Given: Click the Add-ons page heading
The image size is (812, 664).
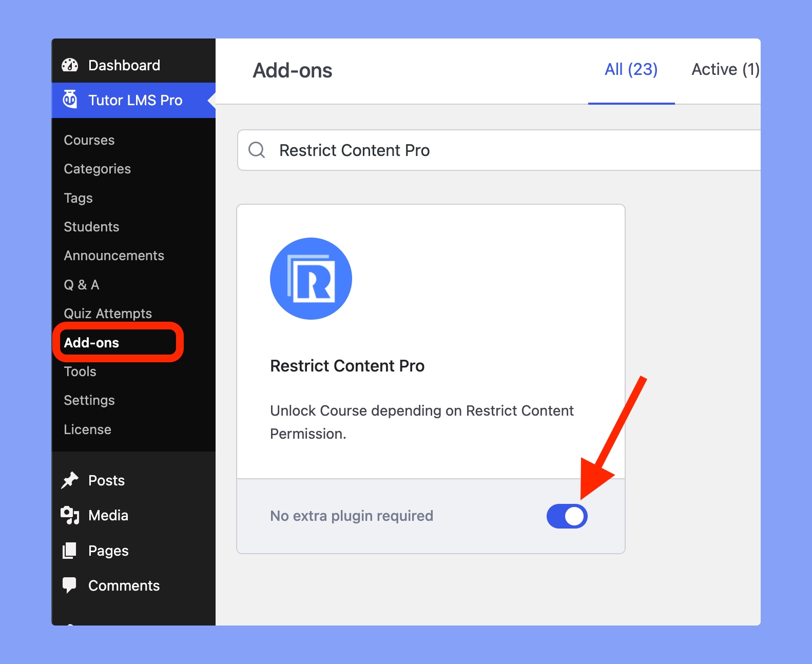Looking at the screenshot, I should click(x=293, y=70).
